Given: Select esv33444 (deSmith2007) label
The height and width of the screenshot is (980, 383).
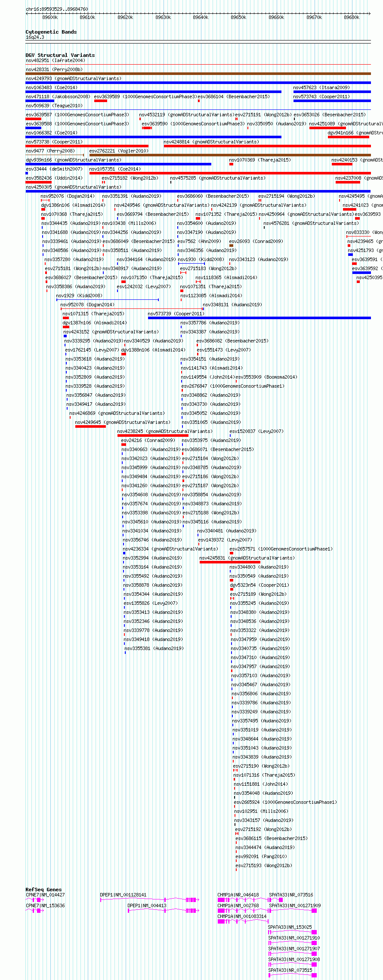Looking at the screenshot, I should click(x=54, y=169).
